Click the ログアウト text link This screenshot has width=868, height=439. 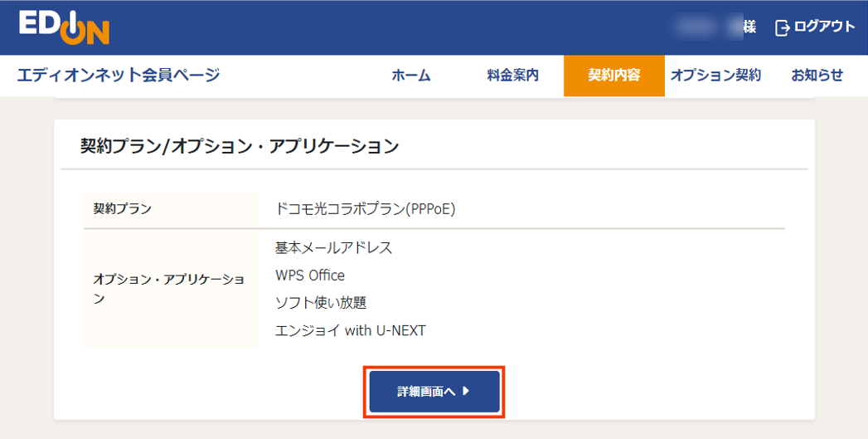click(x=824, y=27)
